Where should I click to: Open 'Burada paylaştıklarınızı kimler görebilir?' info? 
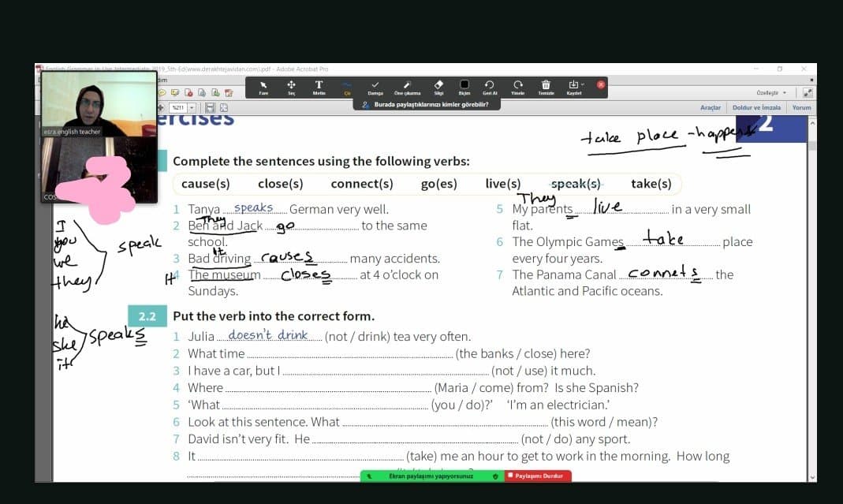[x=427, y=104]
